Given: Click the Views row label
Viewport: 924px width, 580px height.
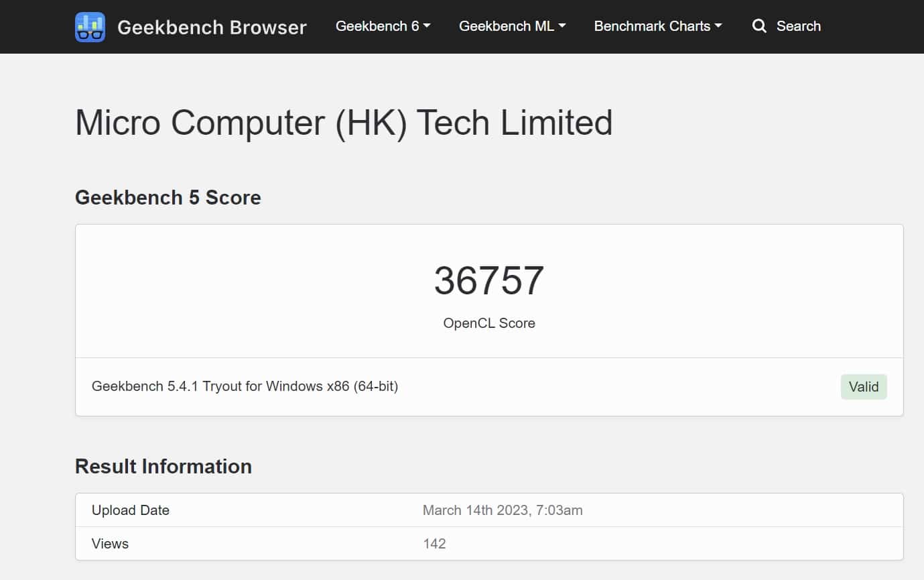Looking at the screenshot, I should point(110,544).
